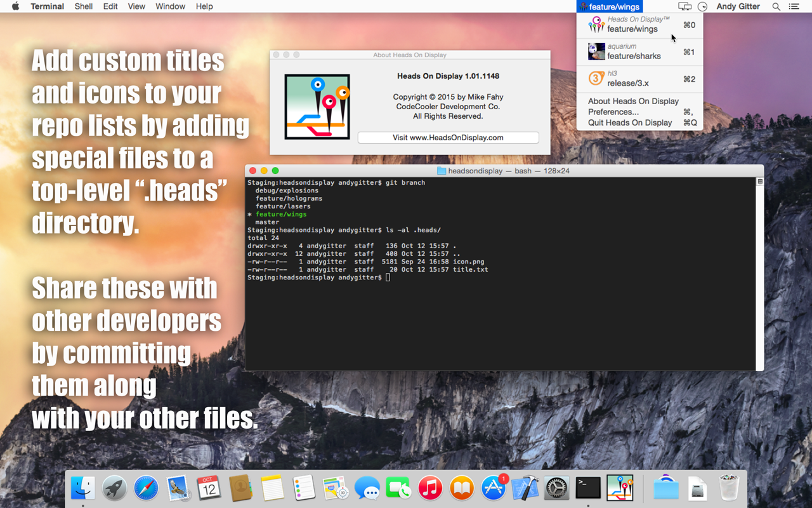Open Reminders list in the Dock
The height and width of the screenshot is (508, 812).
pos(304,488)
